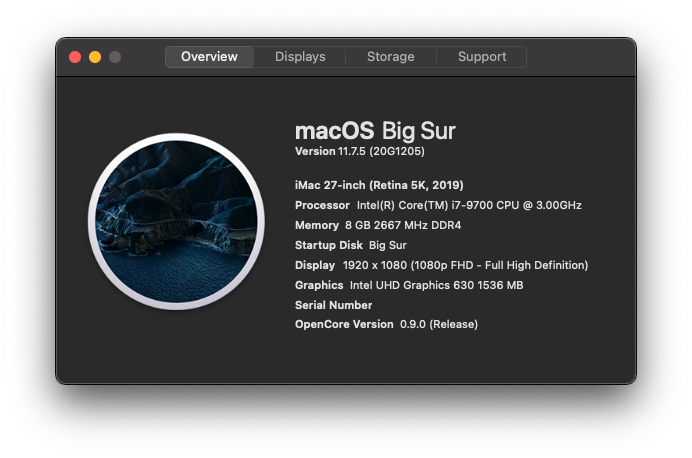Click the Startup Disk label
692x458 pixels.
(328, 245)
